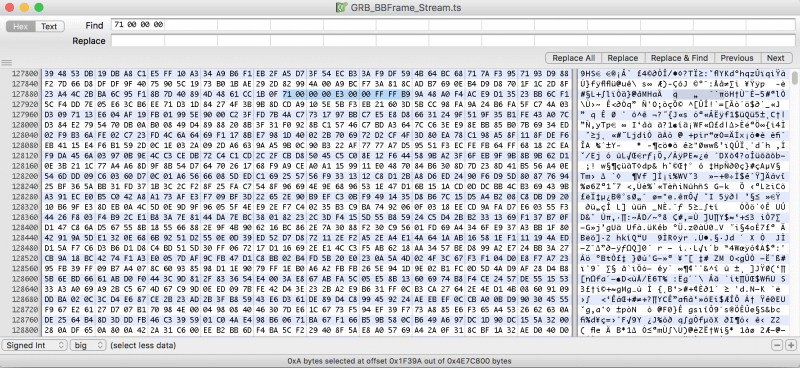This screenshot has height=368, width=800.
Task: Click the Replace input field
Action: (451, 41)
